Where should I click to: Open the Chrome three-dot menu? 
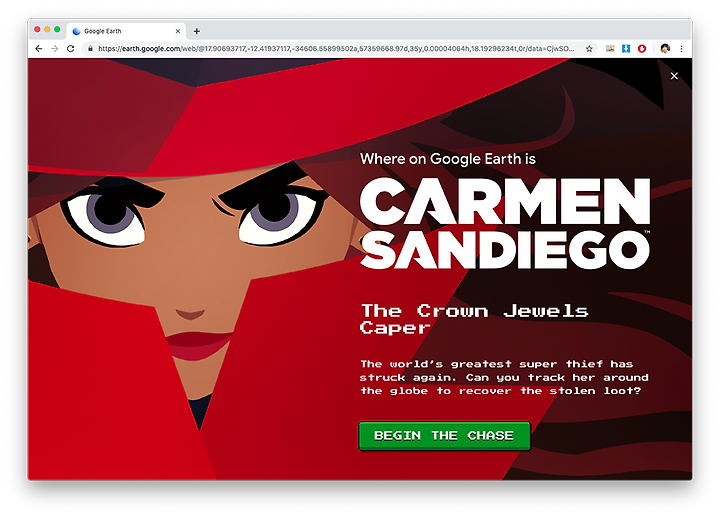[x=681, y=49]
